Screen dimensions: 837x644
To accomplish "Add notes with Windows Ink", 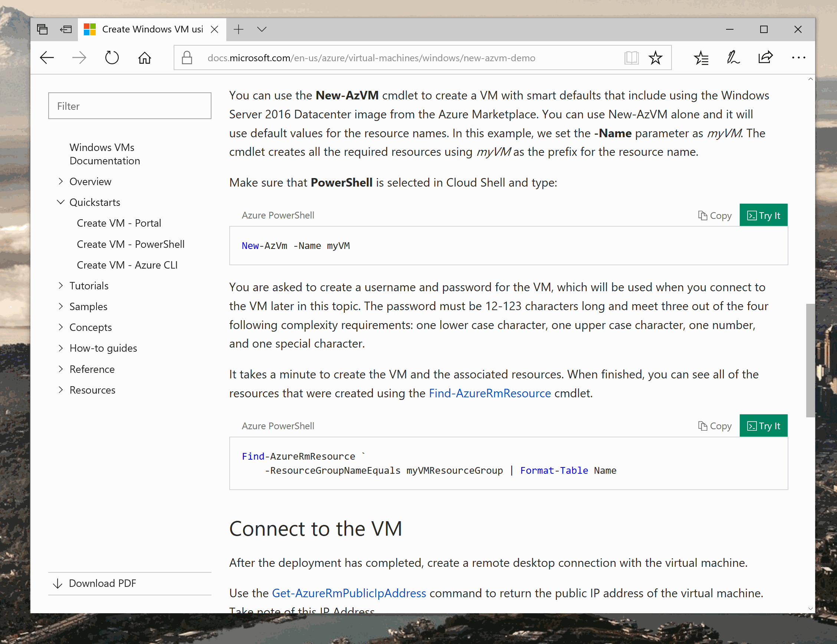I will [x=733, y=57].
